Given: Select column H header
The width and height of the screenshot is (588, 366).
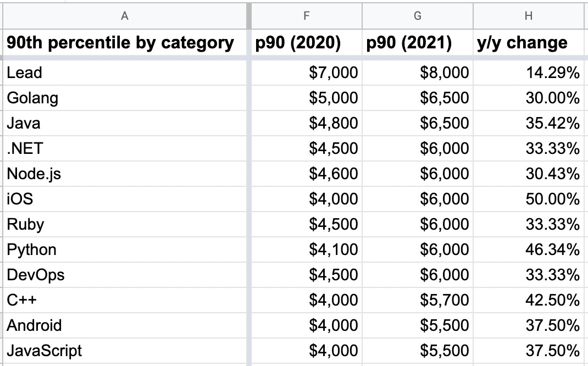Looking at the screenshot, I should coord(528,16).
